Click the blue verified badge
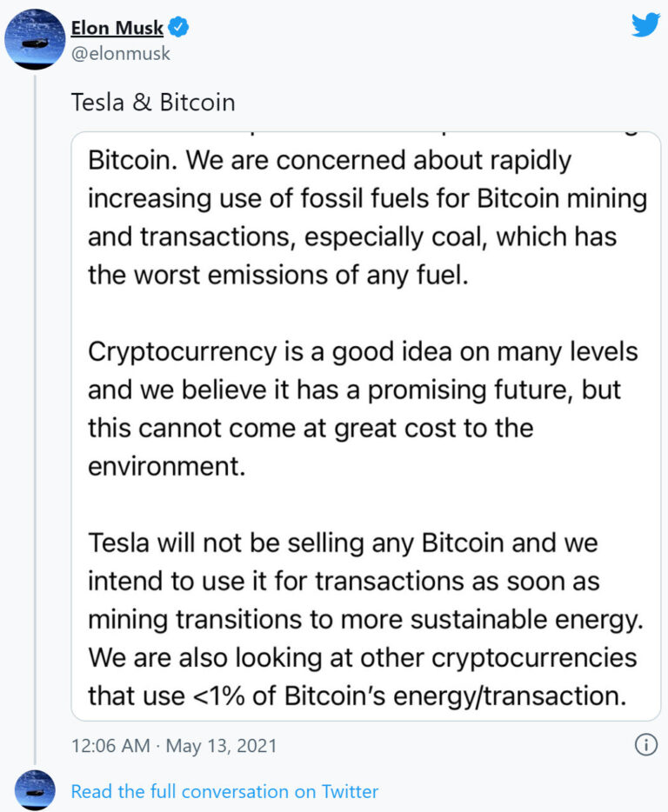The image size is (668, 812). 179,28
